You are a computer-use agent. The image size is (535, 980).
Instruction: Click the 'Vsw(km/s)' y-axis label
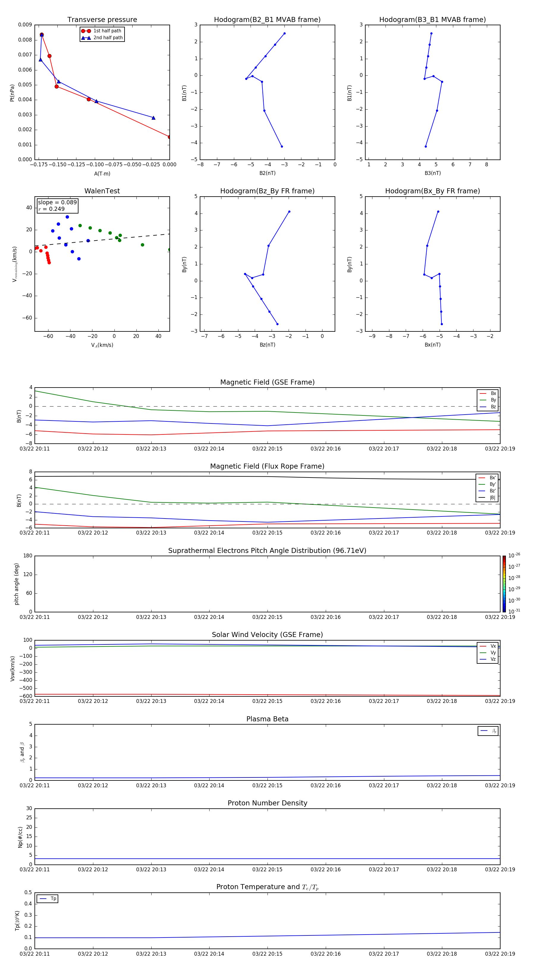click(12, 668)
